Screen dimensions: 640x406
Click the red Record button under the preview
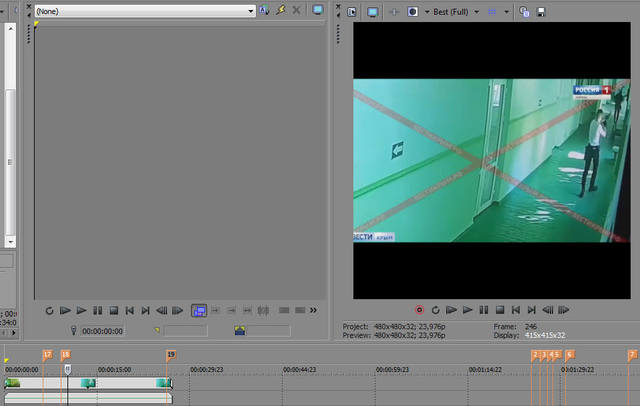click(419, 310)
